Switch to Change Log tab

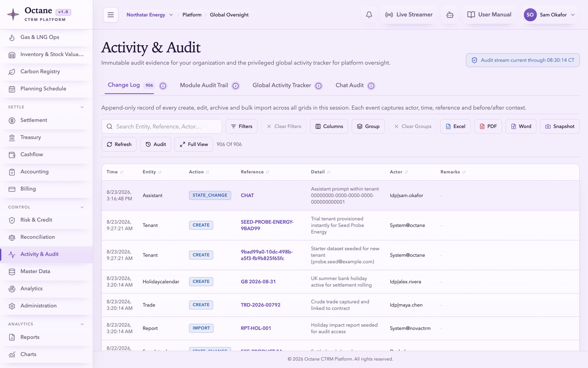point(129,85)
